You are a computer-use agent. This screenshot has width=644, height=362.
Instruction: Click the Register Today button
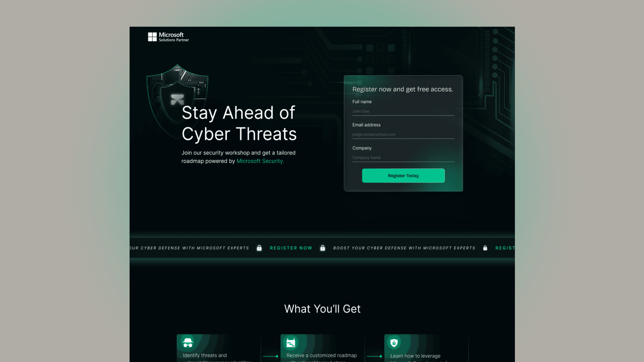tap(403, 176)
